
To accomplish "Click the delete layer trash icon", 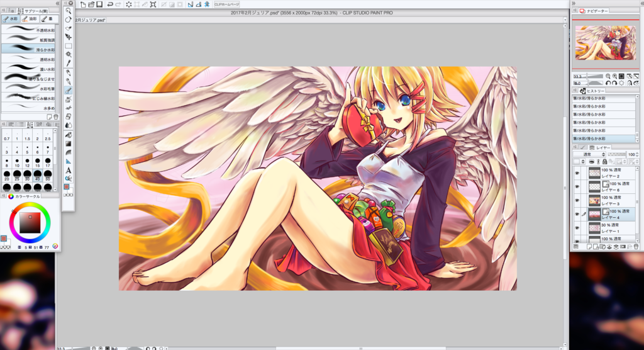I will point(636,246).
